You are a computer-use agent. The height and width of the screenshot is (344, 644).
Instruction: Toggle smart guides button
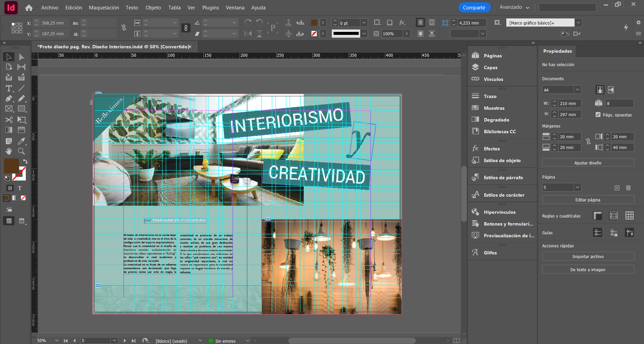(x=629, y=233)
